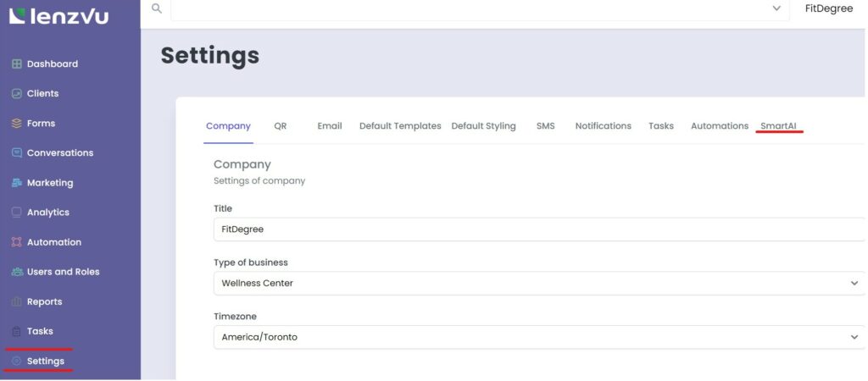The width and height of the screenshot is (868, 381).
Task: Click the Dashboard grid icon in sidebar
Action: click(x=16, y=64)
